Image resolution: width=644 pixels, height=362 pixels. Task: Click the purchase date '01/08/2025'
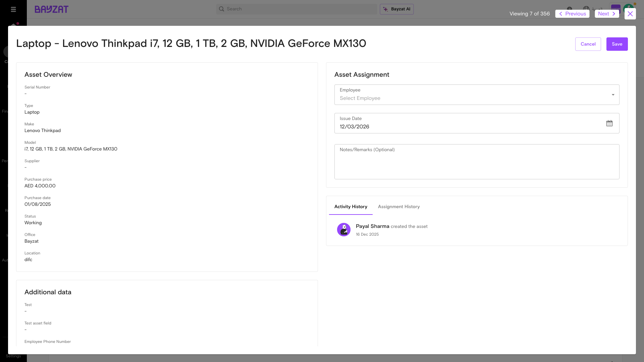pyautogui.click(x=38, y=204)
